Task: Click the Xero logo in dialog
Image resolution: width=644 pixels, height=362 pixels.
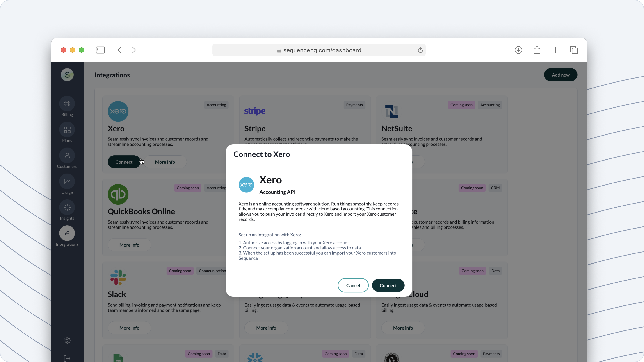Action: pyautogui.click(x=246, y=185)
